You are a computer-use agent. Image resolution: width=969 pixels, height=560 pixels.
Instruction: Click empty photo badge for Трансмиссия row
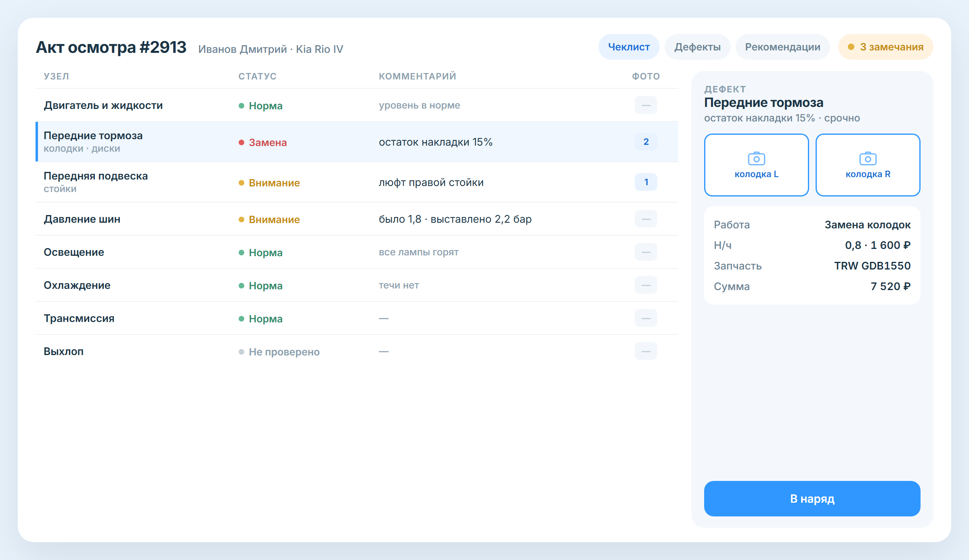tap(646, 318)
